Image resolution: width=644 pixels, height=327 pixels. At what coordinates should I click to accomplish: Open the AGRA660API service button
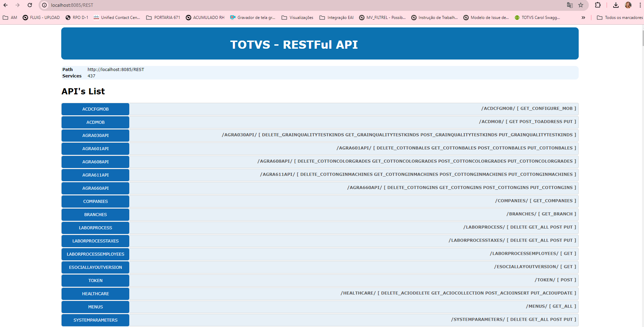coord(95,188)
